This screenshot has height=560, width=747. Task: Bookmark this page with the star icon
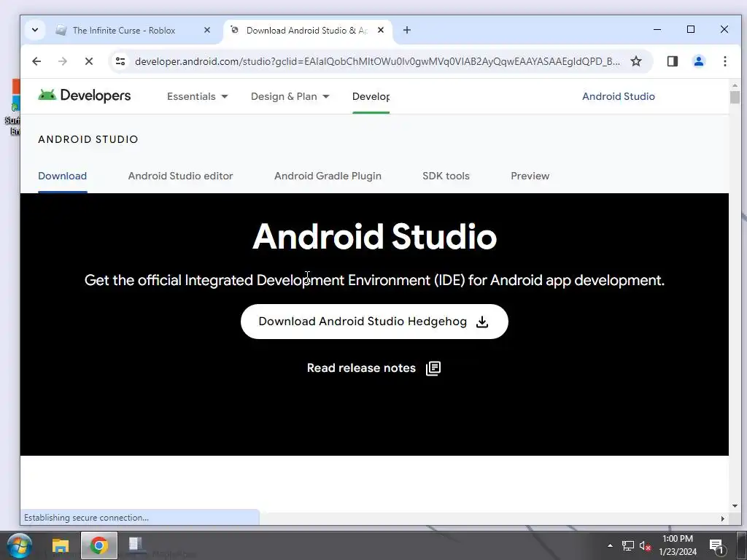click(x=636, y=61)
